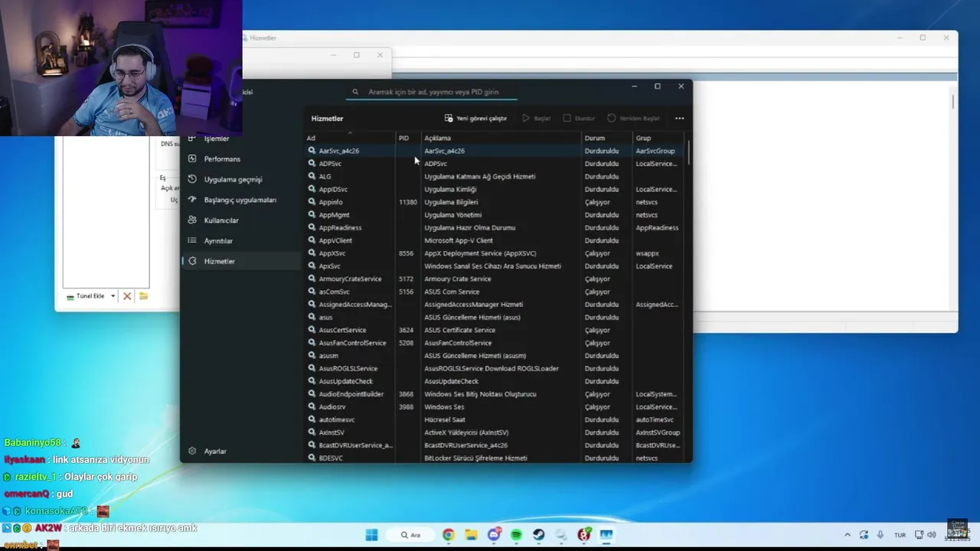Click the wsappx group cell
The image size is (980, 551).
pyautogui.click(x=647, y=253)
